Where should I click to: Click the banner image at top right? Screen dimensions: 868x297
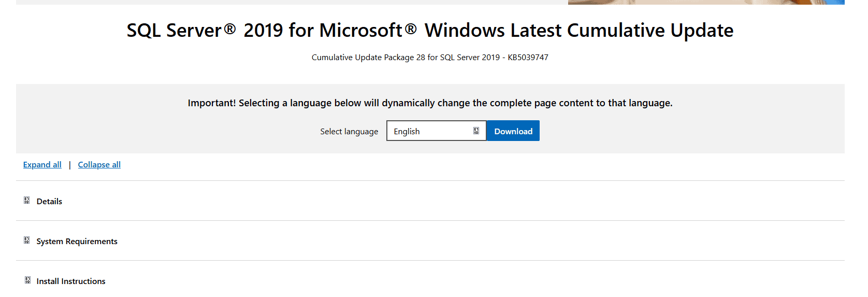point(705,2)
